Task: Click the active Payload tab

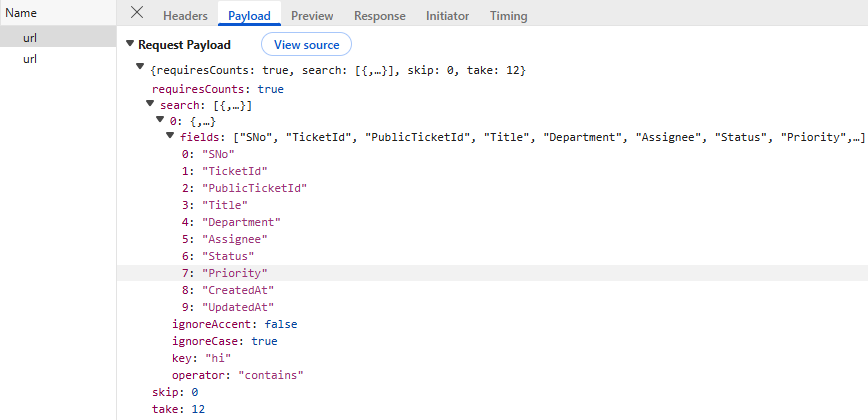Action: point(249,16)
